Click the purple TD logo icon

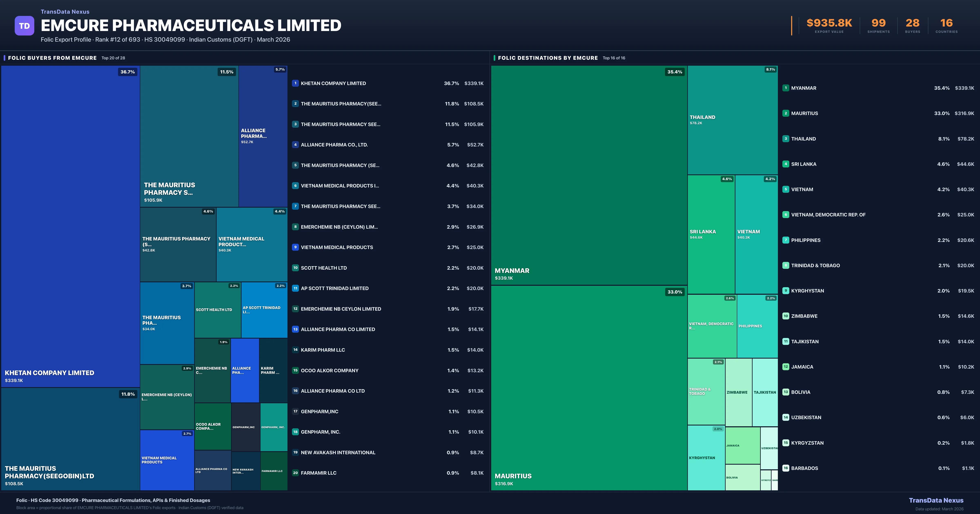pyautogui.click(x=24, y=26)
